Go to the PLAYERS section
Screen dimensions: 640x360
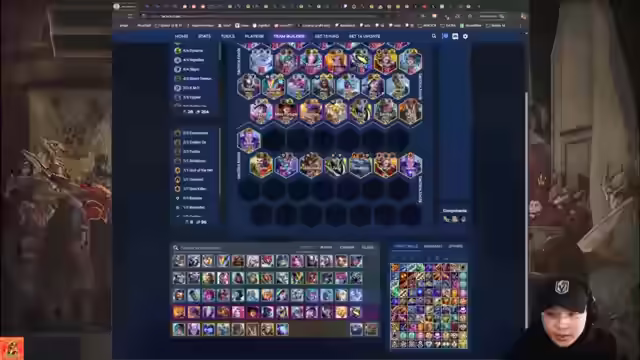pyautogui.click(x=254, y=36)
